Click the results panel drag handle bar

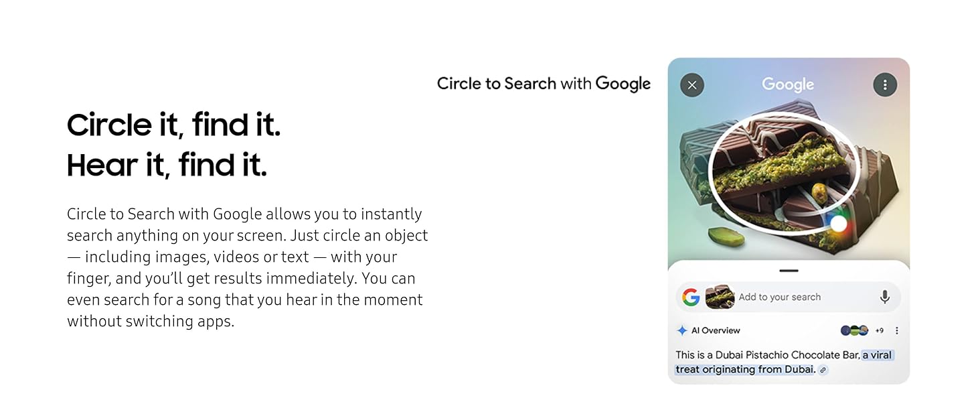pyautogui.click(x=789, y=271)
